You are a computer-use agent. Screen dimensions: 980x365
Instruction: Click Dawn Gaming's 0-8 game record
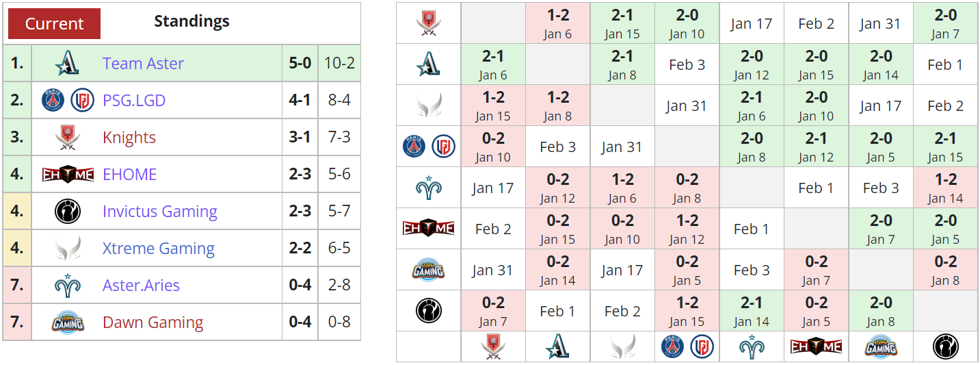tap(339, 323)
